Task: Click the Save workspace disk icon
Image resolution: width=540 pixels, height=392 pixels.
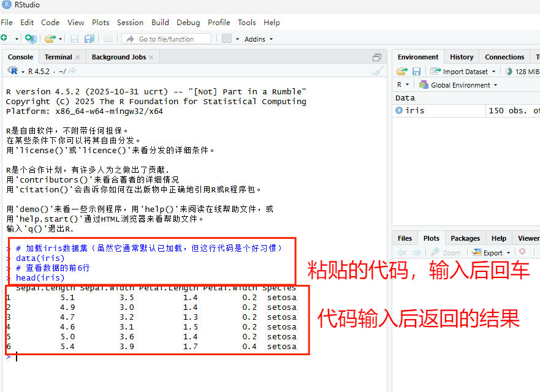Action: (416, 71)
